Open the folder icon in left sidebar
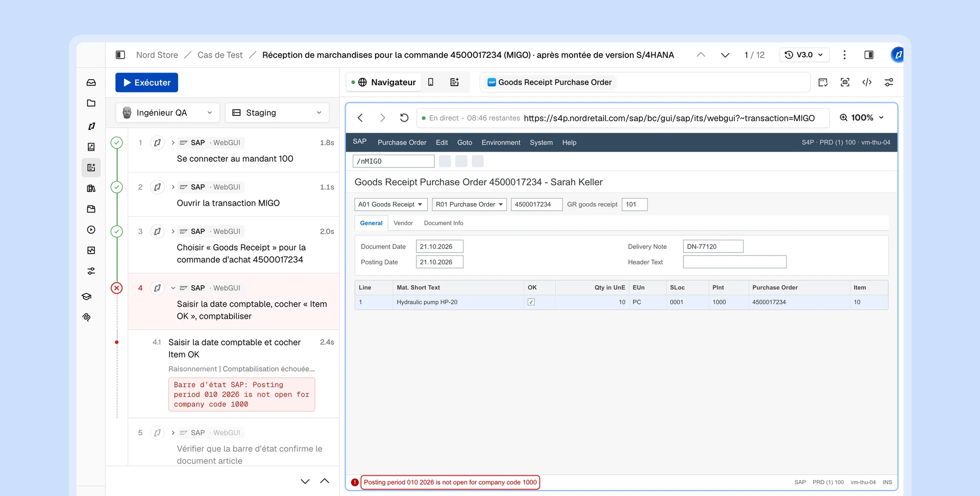980x496 pixels. tap(91, 103)
